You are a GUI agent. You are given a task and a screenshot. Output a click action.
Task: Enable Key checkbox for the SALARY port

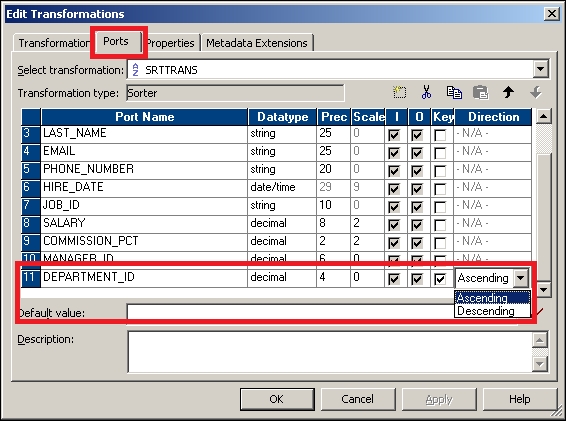coord(440,225)
